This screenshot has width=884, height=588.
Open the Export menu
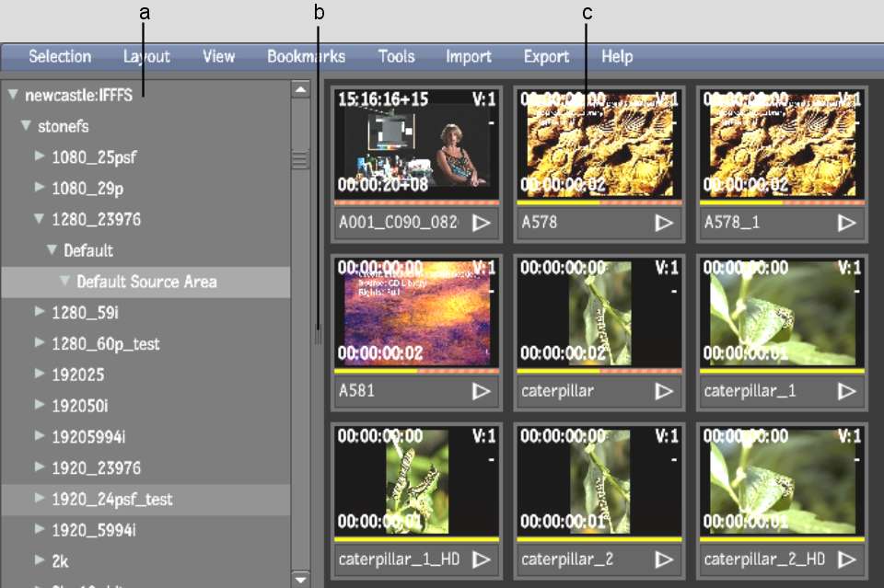[x=546, y=57]
